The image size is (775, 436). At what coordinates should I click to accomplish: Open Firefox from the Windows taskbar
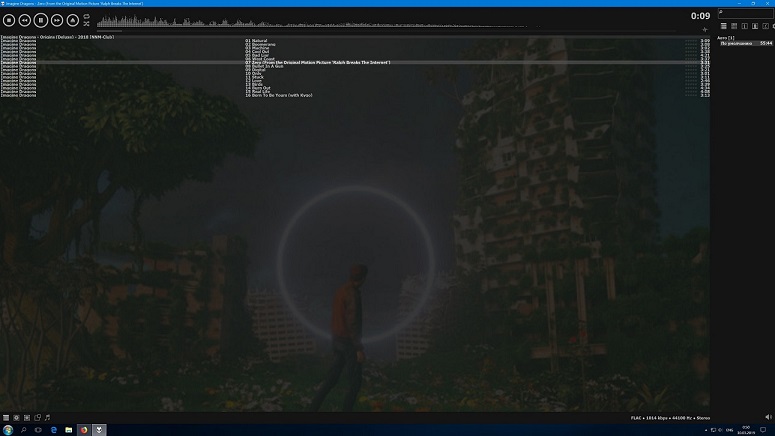(84, 430)
